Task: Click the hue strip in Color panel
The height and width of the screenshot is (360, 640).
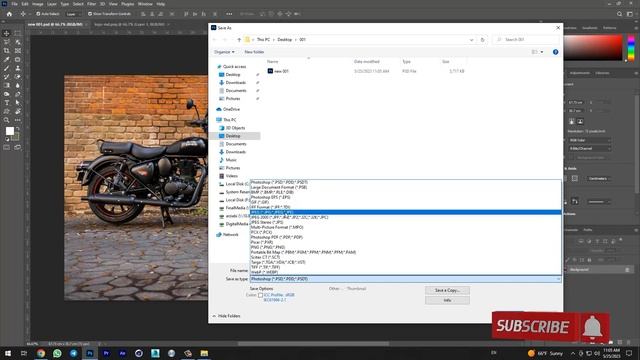Action: [631, 47]
